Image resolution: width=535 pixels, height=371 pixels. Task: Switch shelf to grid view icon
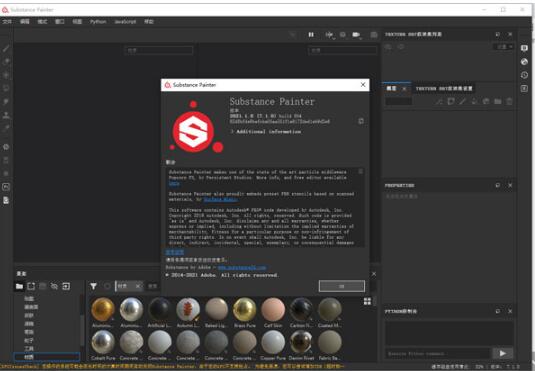coord(367,301)
